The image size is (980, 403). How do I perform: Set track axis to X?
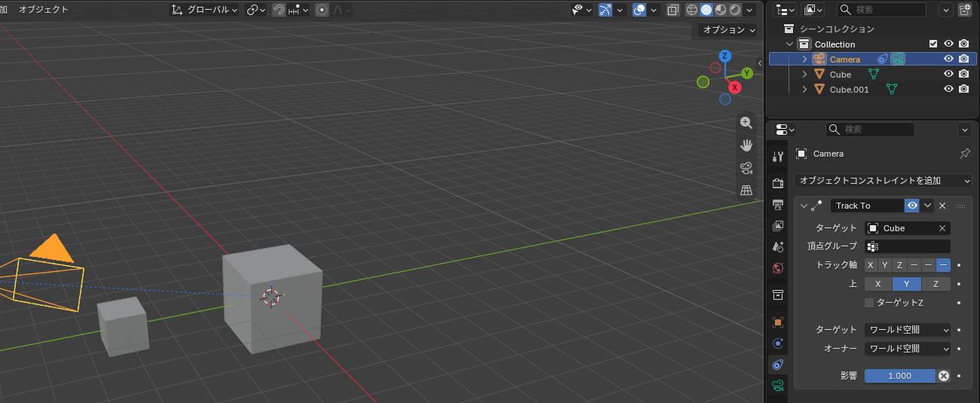(x=871, y=265)
